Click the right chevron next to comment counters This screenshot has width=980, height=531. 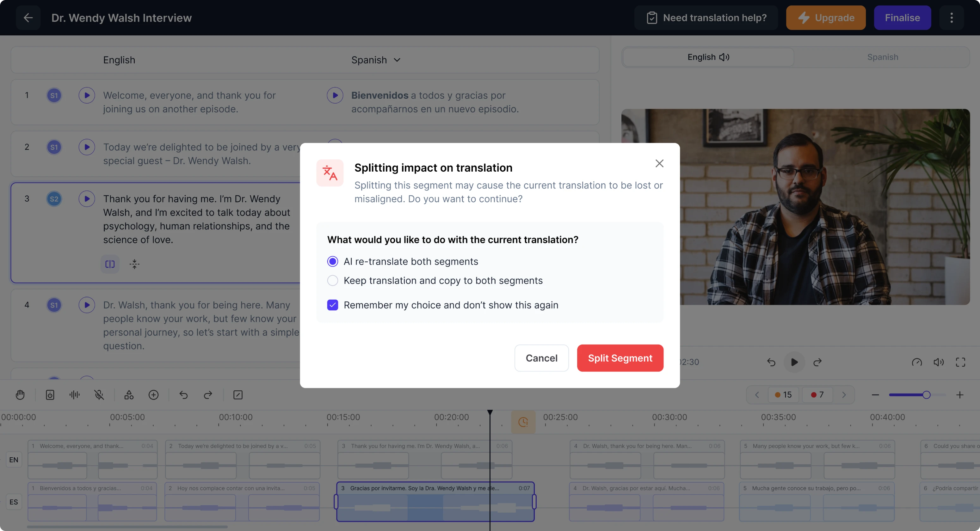(844, 394)
